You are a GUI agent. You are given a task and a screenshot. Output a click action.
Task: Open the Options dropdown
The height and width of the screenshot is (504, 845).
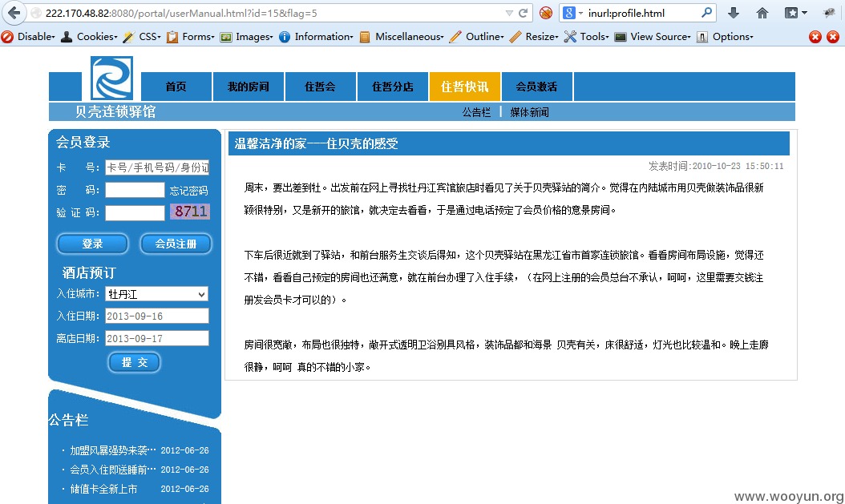[x=733, y=37]
